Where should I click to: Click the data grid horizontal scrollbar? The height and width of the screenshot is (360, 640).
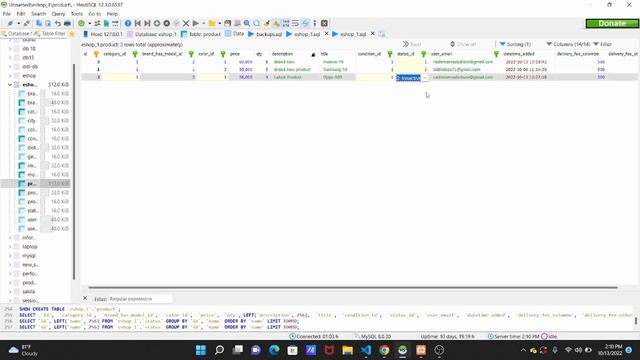pos(353,287)
